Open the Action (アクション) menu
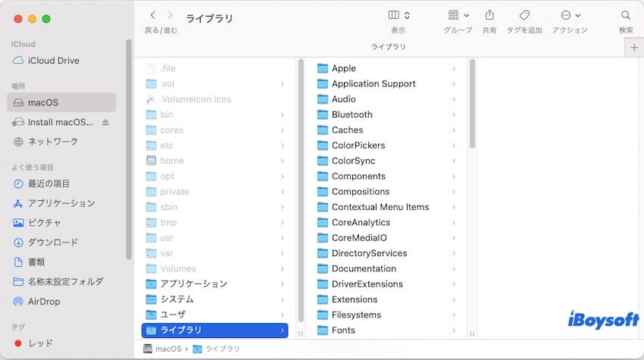 click(x=571, y=15)
